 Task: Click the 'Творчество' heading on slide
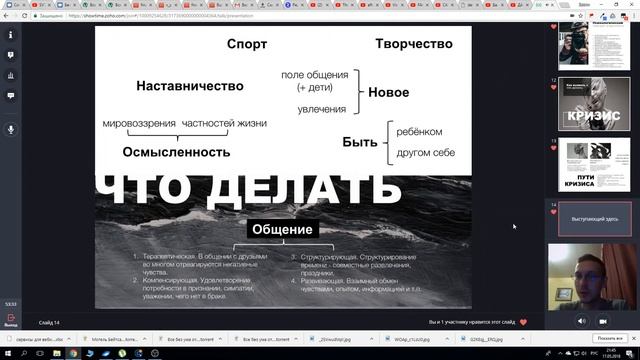pos(414,44)
